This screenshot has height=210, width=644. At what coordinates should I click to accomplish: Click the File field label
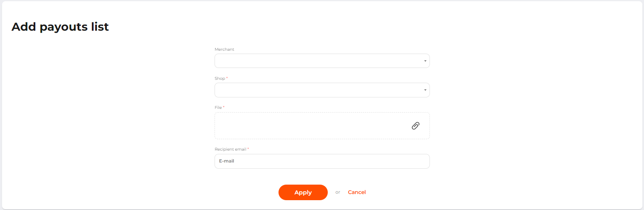click(x=218, y=108)
